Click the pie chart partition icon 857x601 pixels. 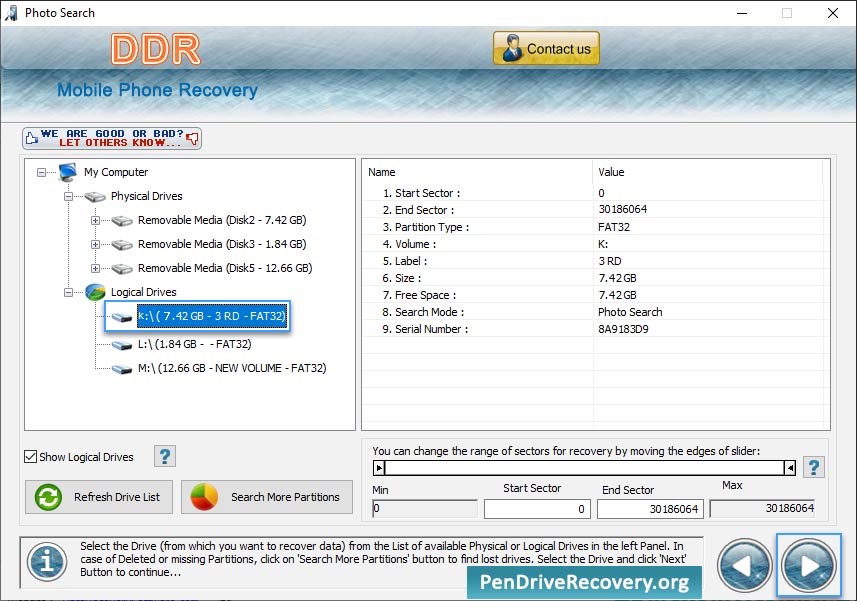pos(204,497)
